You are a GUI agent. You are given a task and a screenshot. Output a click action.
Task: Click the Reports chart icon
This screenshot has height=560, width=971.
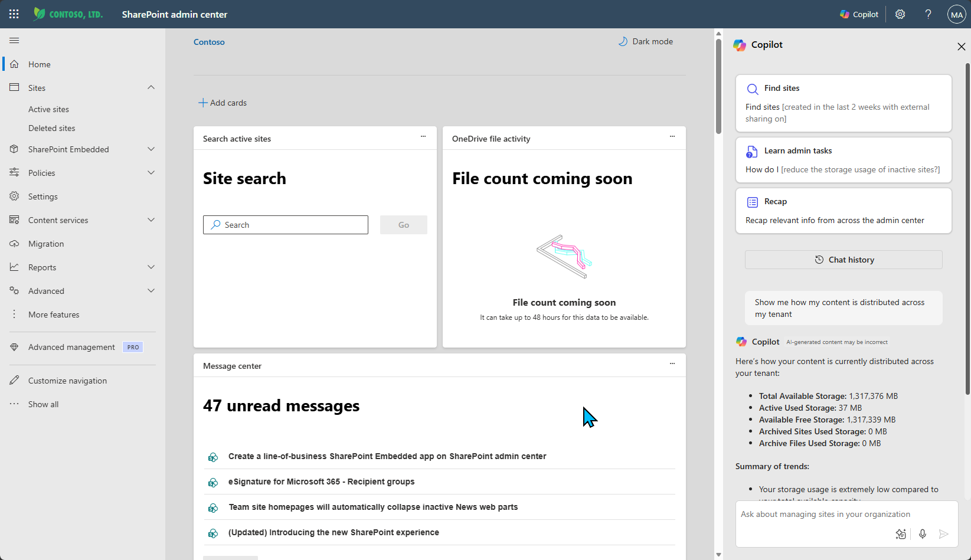point(14,267)
